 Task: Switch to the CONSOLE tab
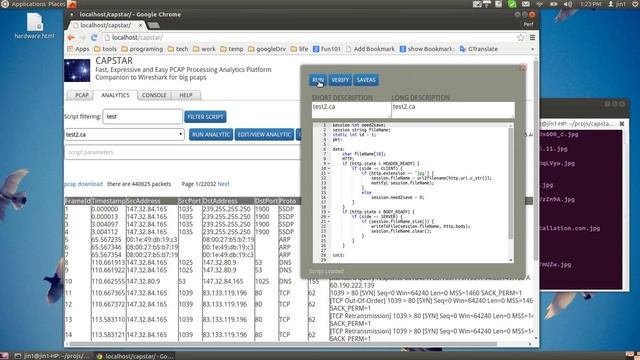[x=154, y=95]
